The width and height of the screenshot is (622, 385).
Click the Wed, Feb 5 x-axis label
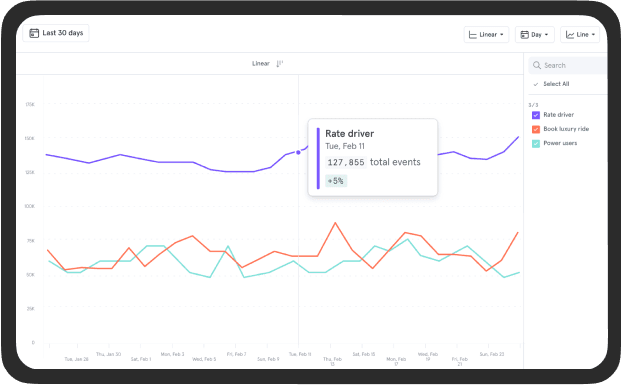204,359
